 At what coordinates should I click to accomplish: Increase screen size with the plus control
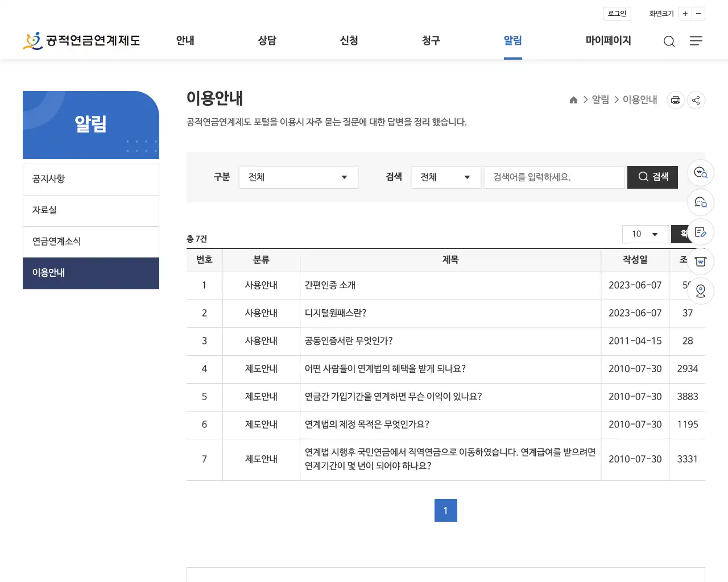(x=685, y=13)
